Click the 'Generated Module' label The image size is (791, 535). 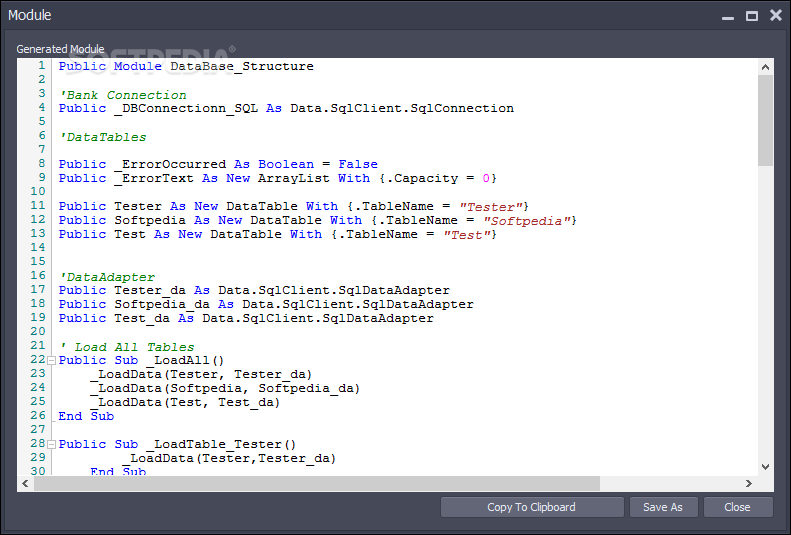pyautogui.click(x=61, y=49)
